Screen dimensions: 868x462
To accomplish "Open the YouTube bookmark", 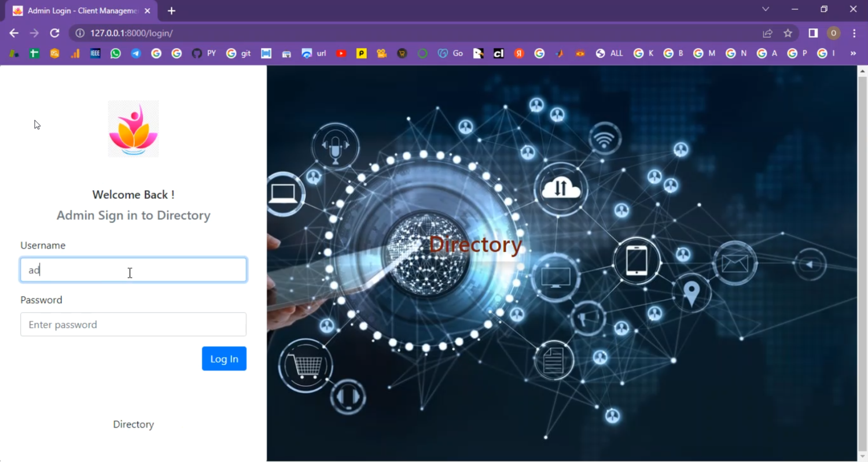I will (x=341, y=53).
